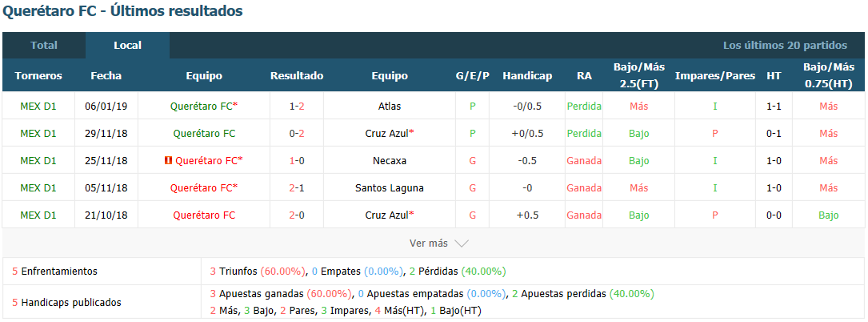Click Cruz Azul in the 29/11/18 row
Image resolution: width=868 pixels, height=322 pixels.
[387, 134]
